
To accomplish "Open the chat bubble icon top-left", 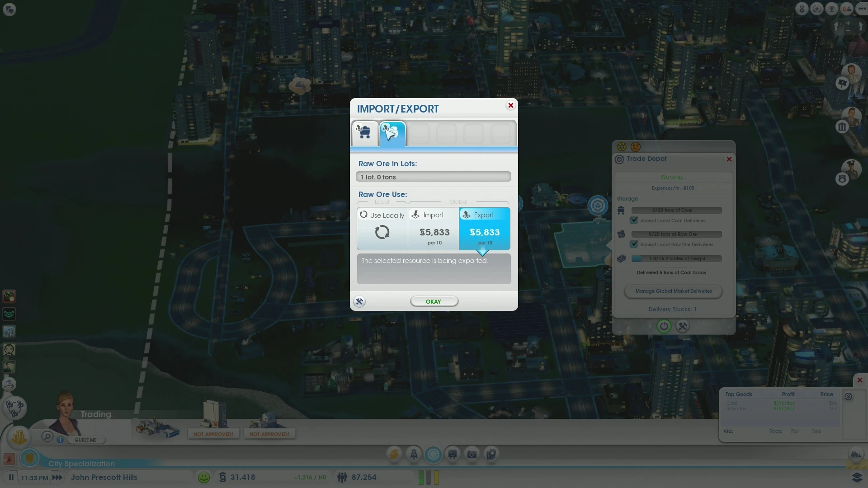I will point(9,9).
